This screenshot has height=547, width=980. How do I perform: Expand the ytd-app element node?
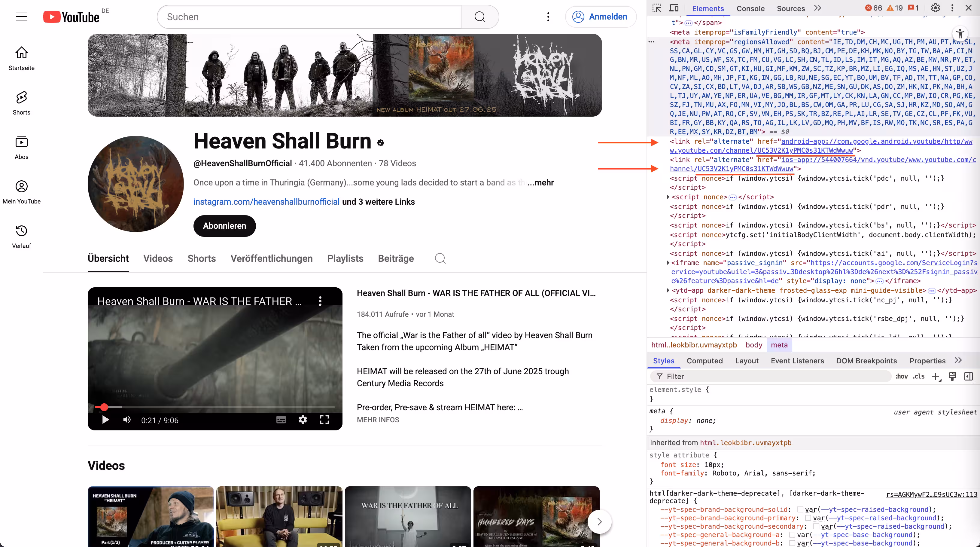(668, 290)
